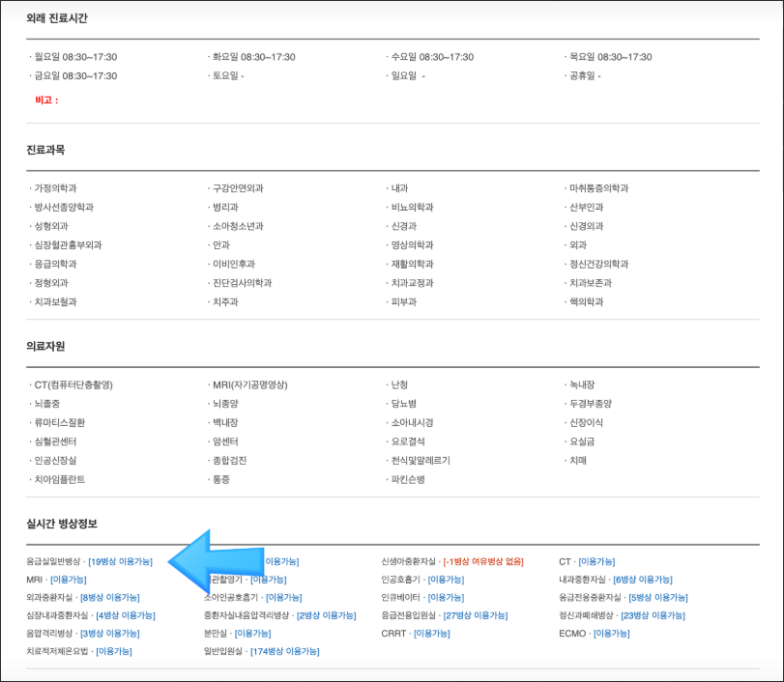
Task: Select the 일반입원실 174병상 이용가능 link
Action: (x=284, y=652)
